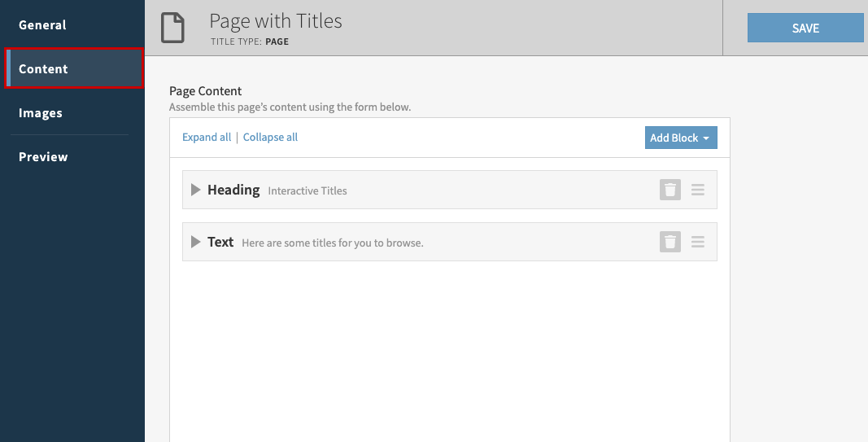Click the page document icon in header

coord(172,28)
